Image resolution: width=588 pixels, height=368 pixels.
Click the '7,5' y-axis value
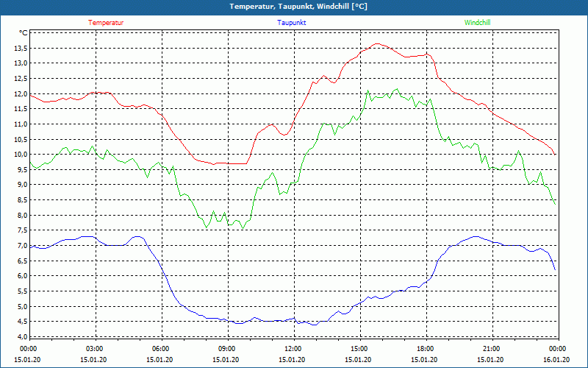coord(23,230)
